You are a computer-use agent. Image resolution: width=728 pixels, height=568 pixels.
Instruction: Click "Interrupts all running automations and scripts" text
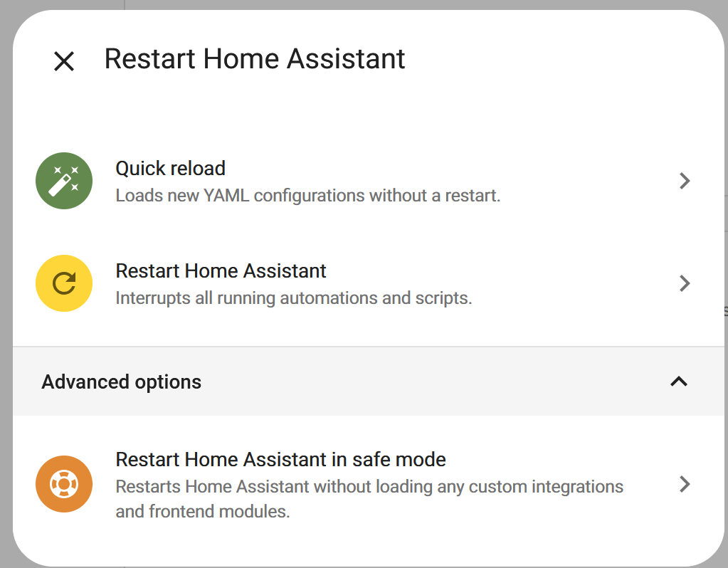(x=293, y=298)
